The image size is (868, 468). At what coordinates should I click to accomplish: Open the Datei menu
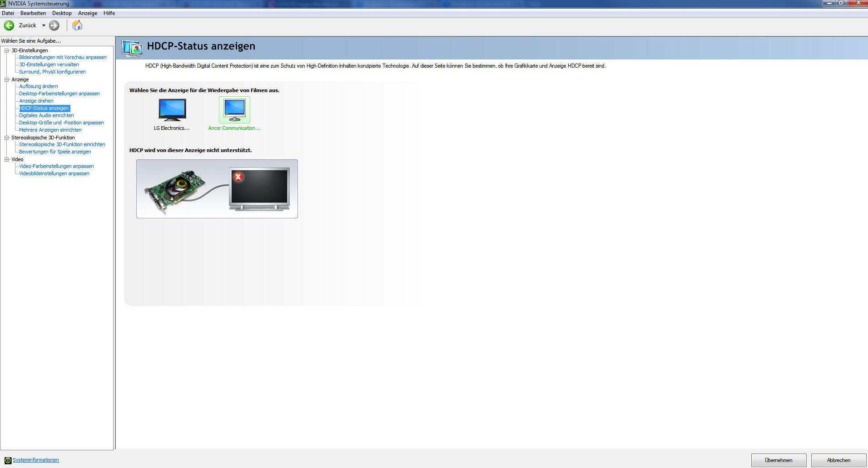click(8, 13)
